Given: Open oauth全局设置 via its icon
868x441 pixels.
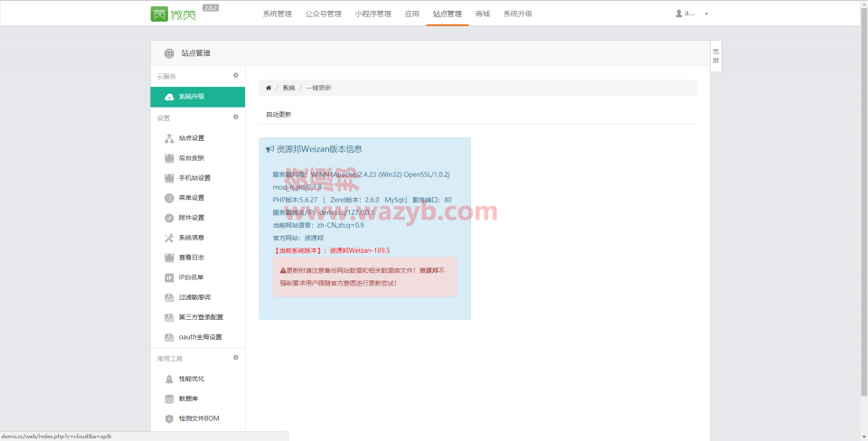Looking at the screenshot, I should click(x=169, y=338).
